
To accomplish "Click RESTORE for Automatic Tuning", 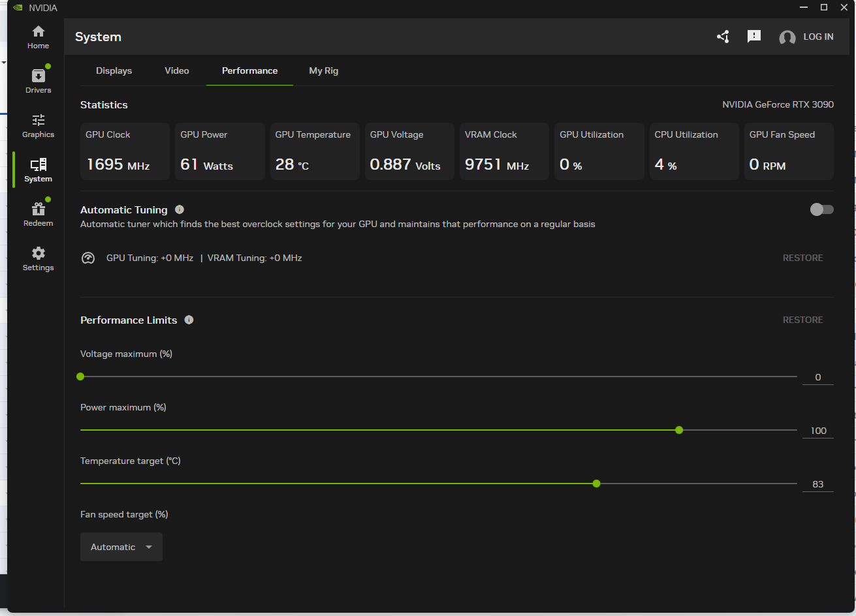I will pos(802,258).
